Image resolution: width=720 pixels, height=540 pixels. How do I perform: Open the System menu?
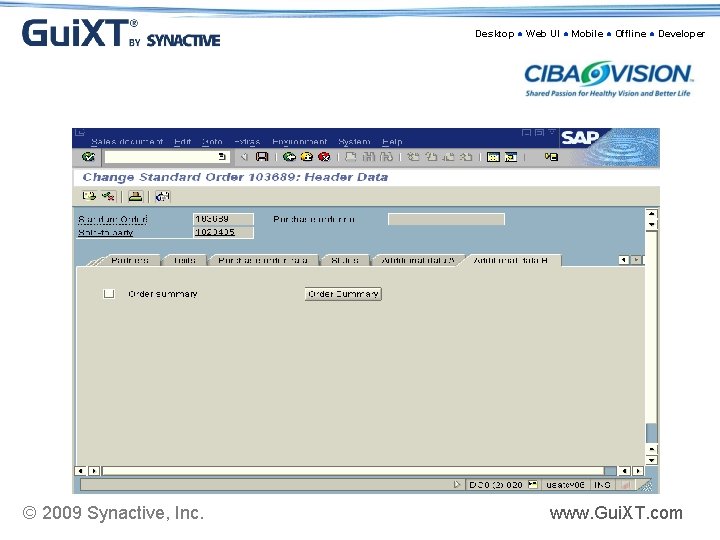click(x=354, y=141)
